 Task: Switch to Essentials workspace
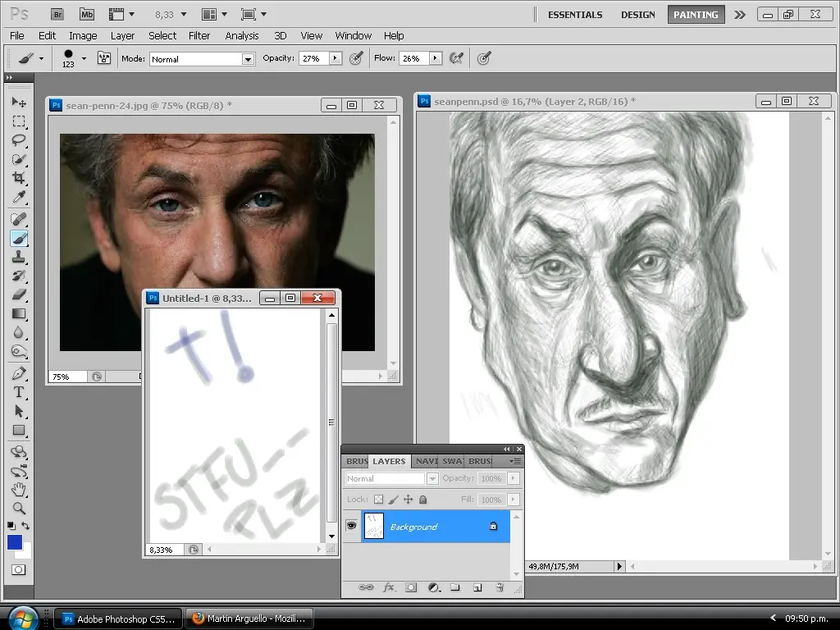[575, 15]
